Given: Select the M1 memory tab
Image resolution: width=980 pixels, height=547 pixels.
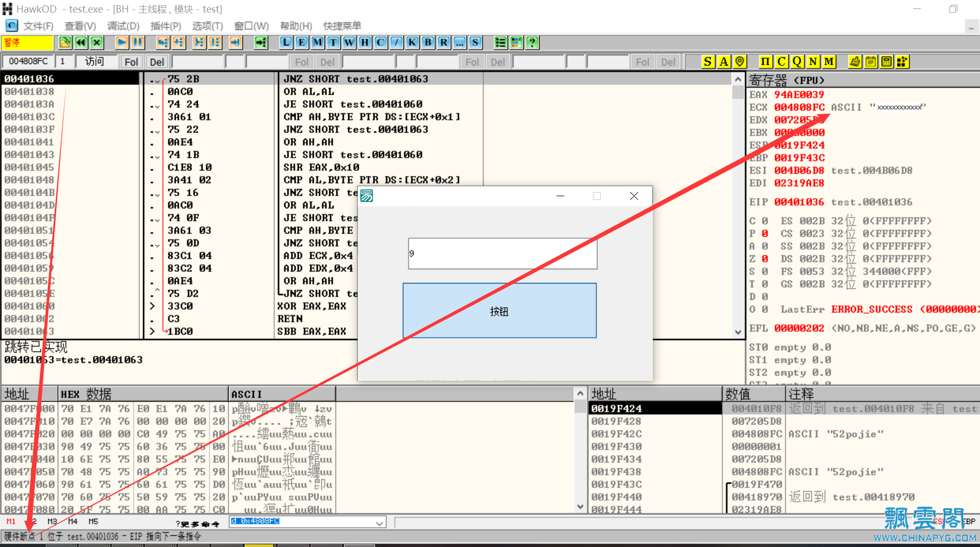Looking at the screenshot, I should (x=11, y=521).
